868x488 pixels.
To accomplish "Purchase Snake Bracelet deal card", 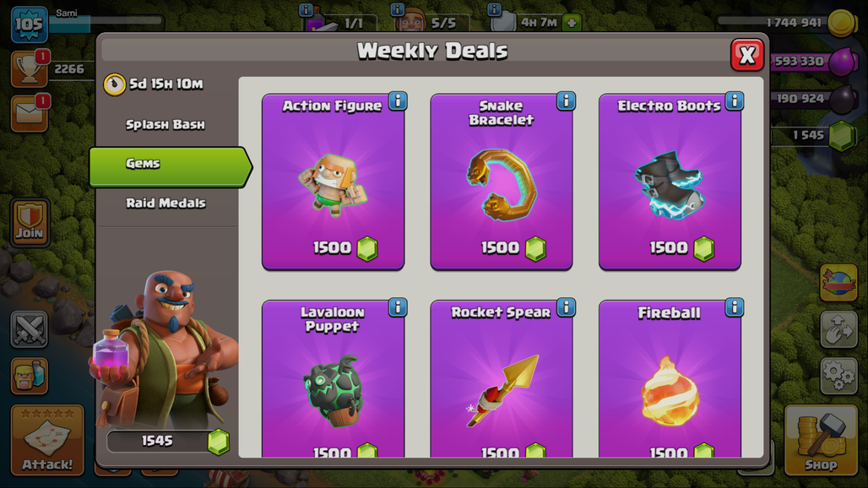I will (502, 182).
